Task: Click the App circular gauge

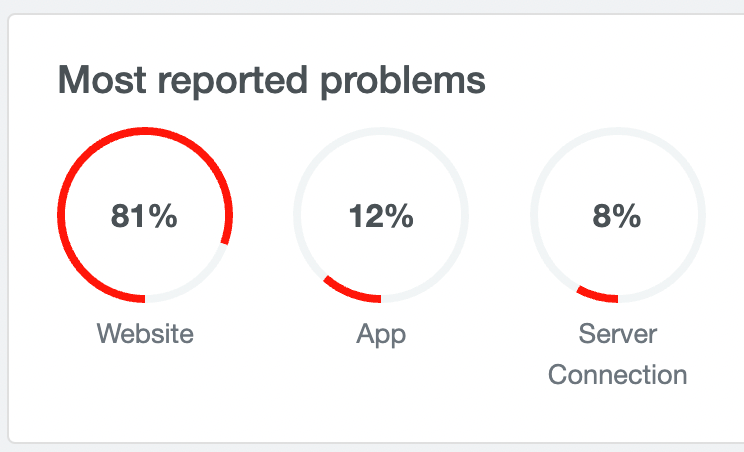Action: (381, 215)
